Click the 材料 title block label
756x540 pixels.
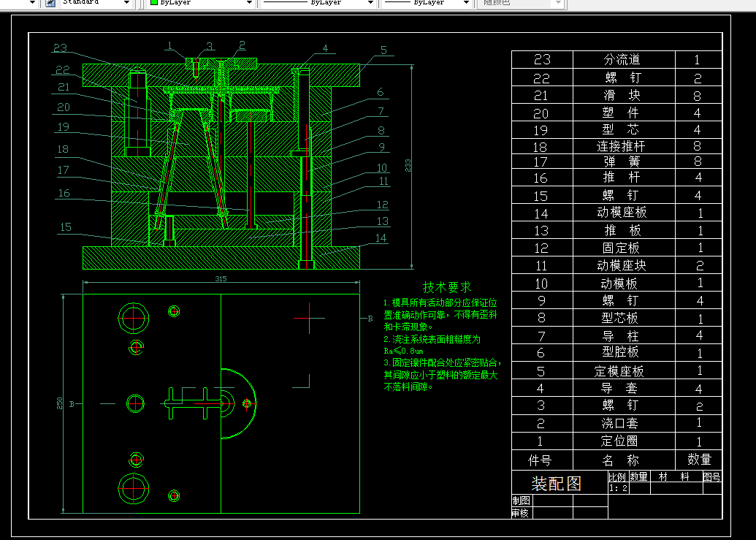pos(674,477)
